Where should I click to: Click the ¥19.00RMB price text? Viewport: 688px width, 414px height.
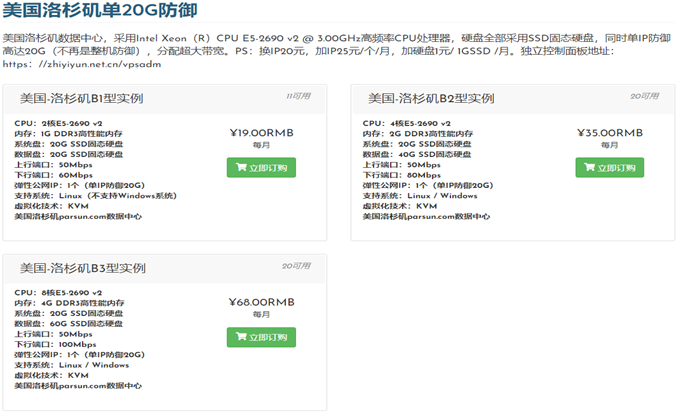tap(261, 132)
